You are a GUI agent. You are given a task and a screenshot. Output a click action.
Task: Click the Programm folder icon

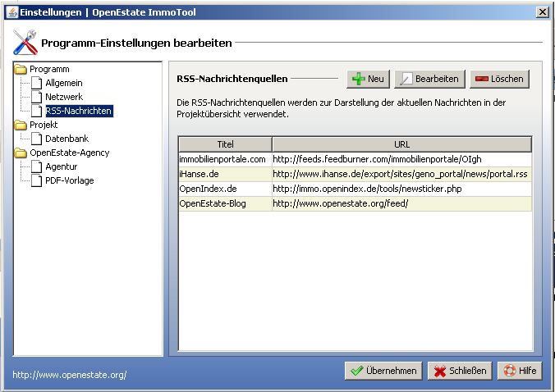point(21,69)
